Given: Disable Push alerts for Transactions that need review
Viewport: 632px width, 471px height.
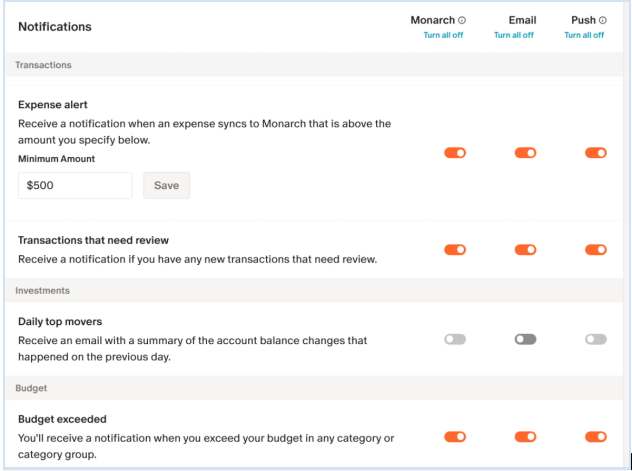Looking at the screenshot, I should tap(596, 250).
